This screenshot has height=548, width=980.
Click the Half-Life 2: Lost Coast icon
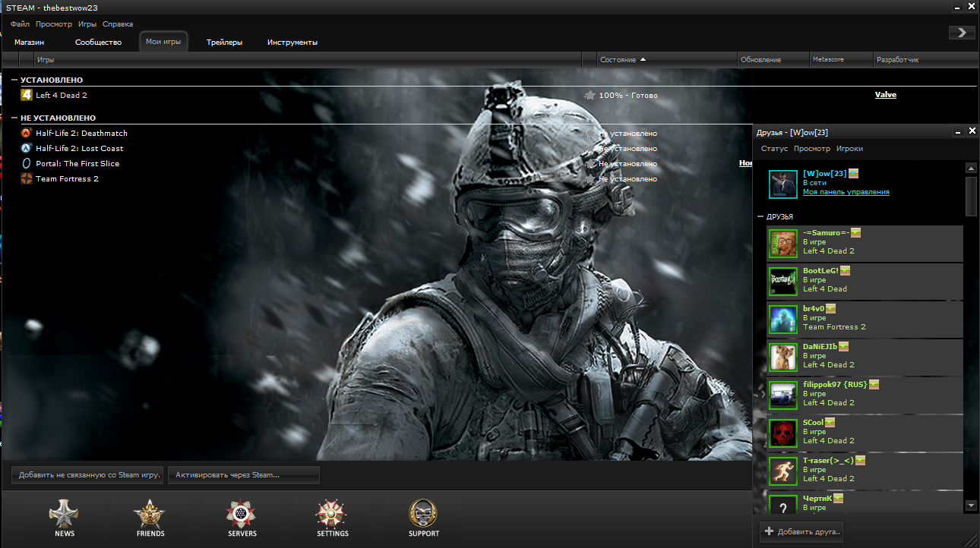(27, 148)
